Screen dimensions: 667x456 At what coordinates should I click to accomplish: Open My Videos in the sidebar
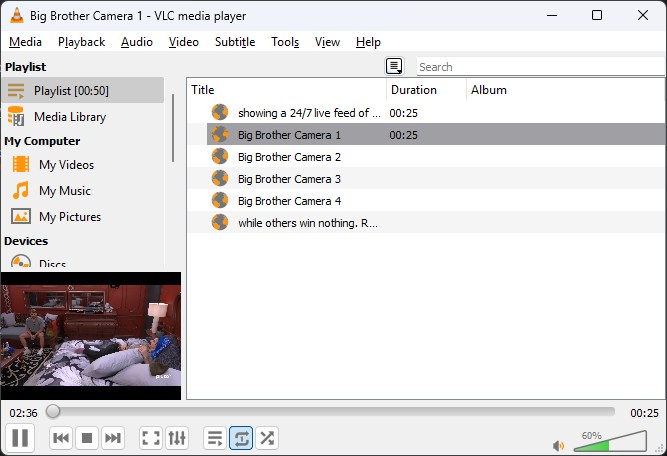click(x=83, y=165)
